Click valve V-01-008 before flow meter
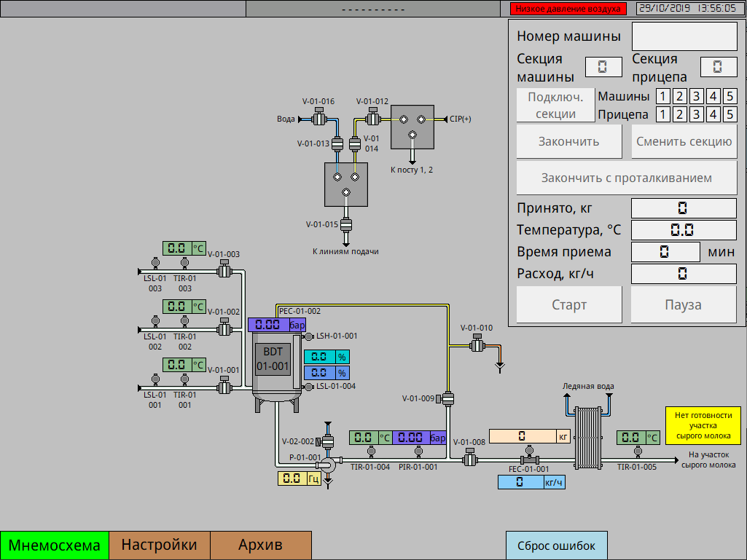Image resolution: width=747 pixels, height=560 pixels. (470, 460)
